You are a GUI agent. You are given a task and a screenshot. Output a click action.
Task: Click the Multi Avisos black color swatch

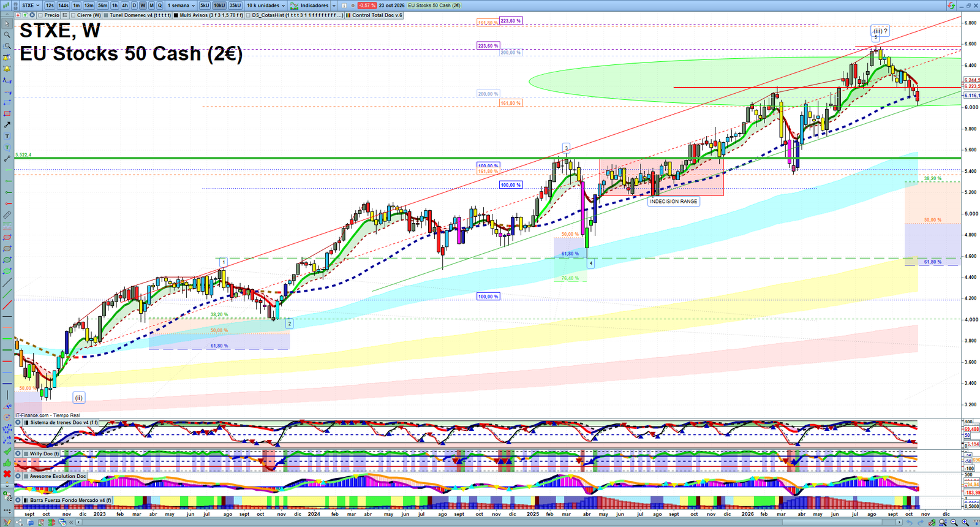pos(176,15)
